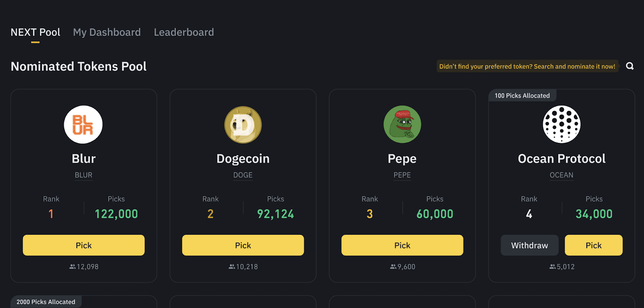Click the Blur token logo
This screenshot has height=308, width=644.
(x=83, y=125)
